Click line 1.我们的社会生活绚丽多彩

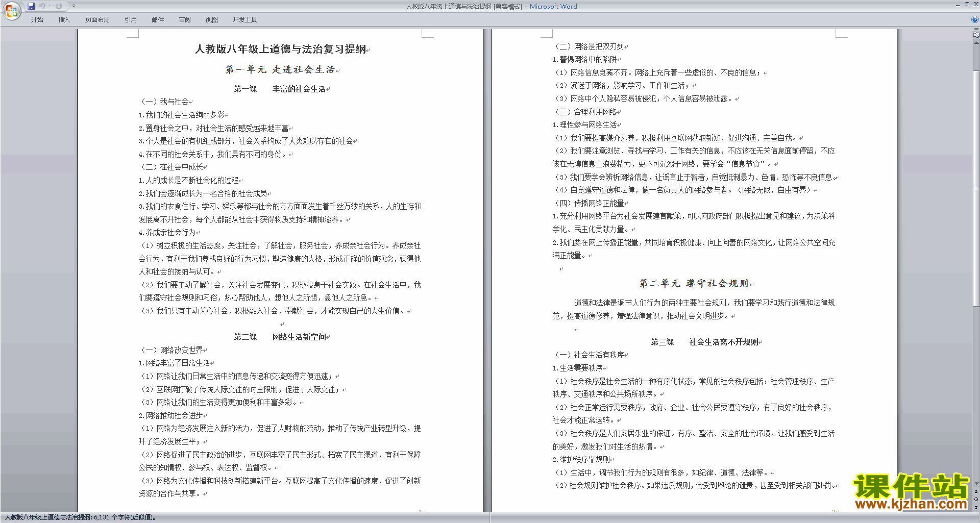(x=181, y=115)
